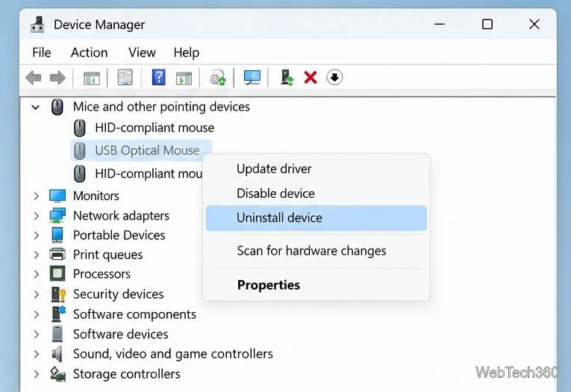The image size is (571, 392).
Task: Select the Processors label
Action: [x=102, y=274]
